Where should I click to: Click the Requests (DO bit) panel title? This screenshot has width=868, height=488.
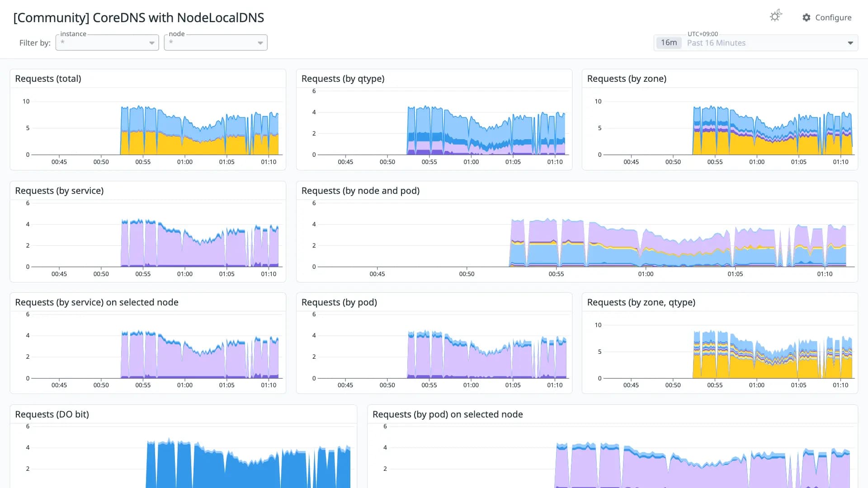[x=52, y=414]
